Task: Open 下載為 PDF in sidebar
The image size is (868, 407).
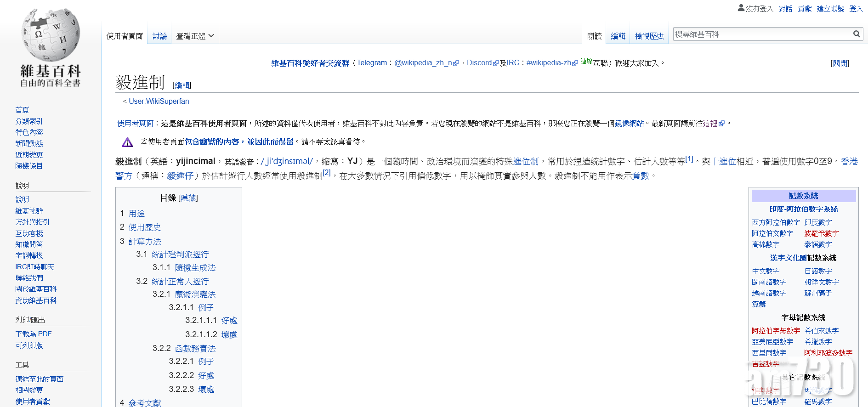Action: pyautogui.click(x=34, y=334)
